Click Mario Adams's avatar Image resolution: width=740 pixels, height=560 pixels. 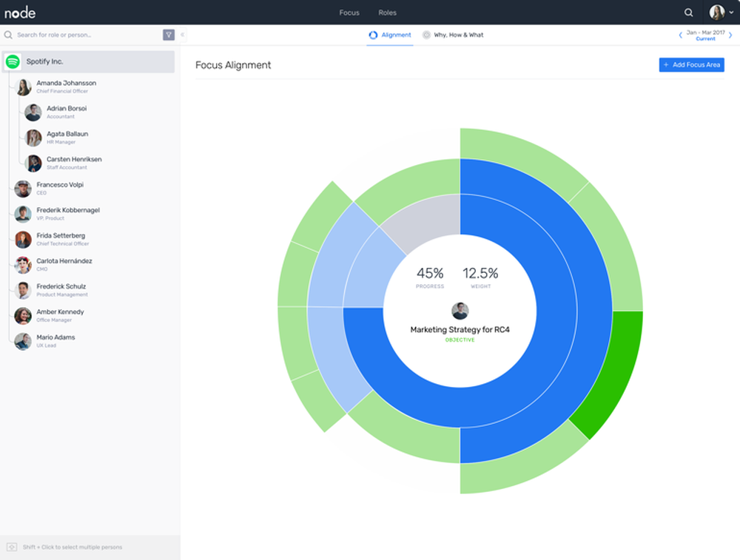tap(23, 342)
